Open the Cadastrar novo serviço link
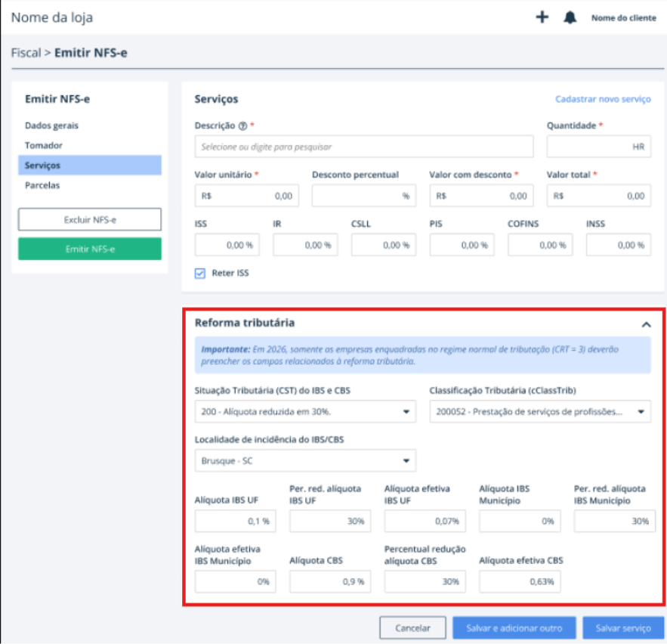The image size is (667, 644). click(603, 99)
